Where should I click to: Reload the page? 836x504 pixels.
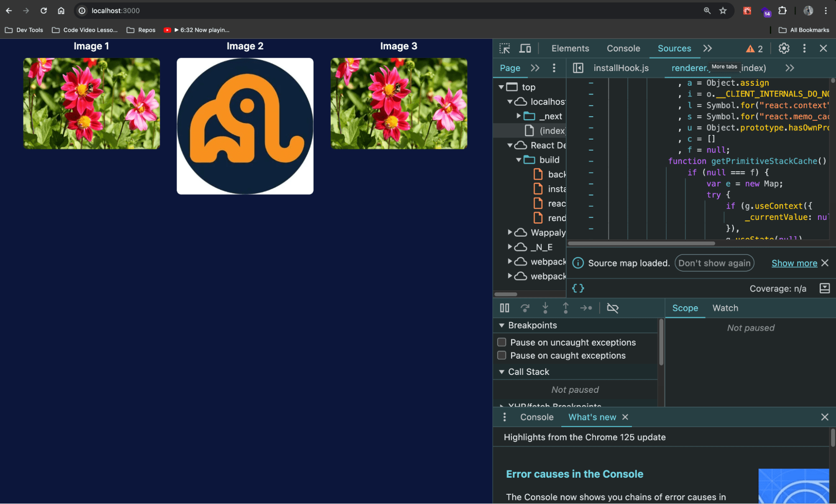[43, 11]
